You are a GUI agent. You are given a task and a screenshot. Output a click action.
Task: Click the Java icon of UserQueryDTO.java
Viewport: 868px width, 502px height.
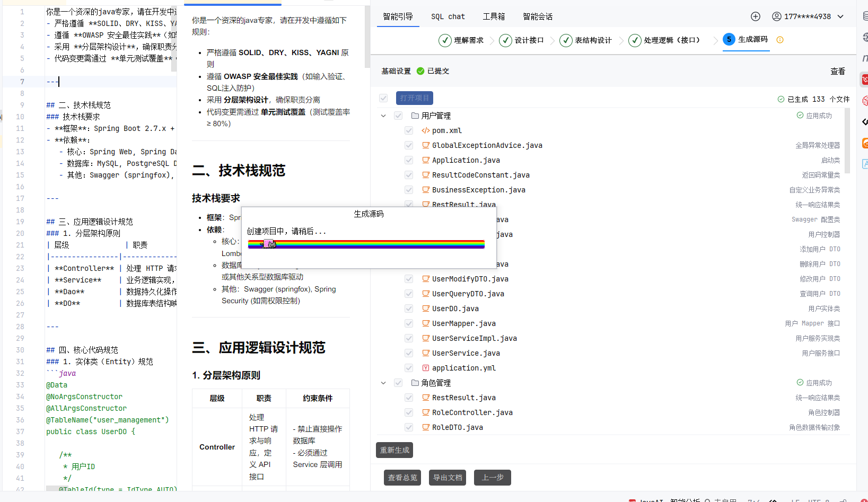pos(426,293)
